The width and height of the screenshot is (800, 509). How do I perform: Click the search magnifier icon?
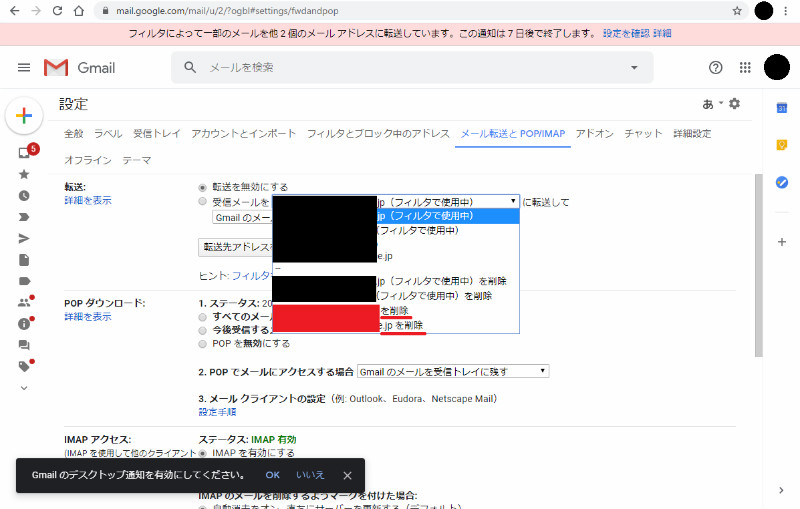190,67
